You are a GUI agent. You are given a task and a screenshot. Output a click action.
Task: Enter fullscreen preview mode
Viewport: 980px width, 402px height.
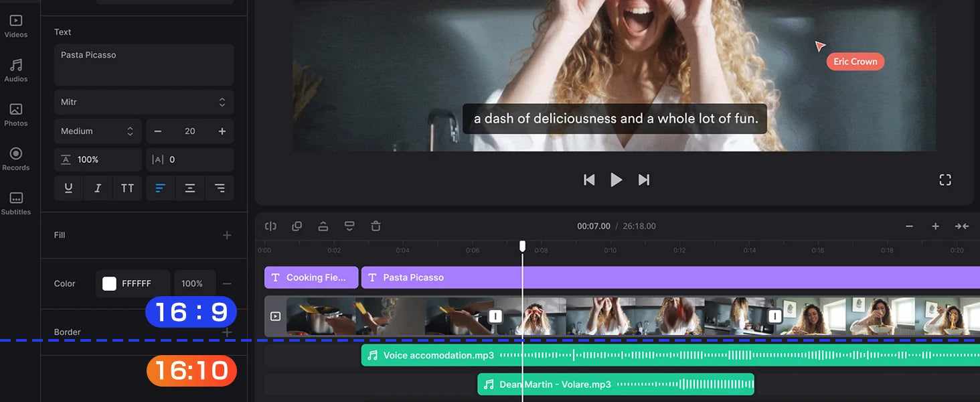coord(945,180)
